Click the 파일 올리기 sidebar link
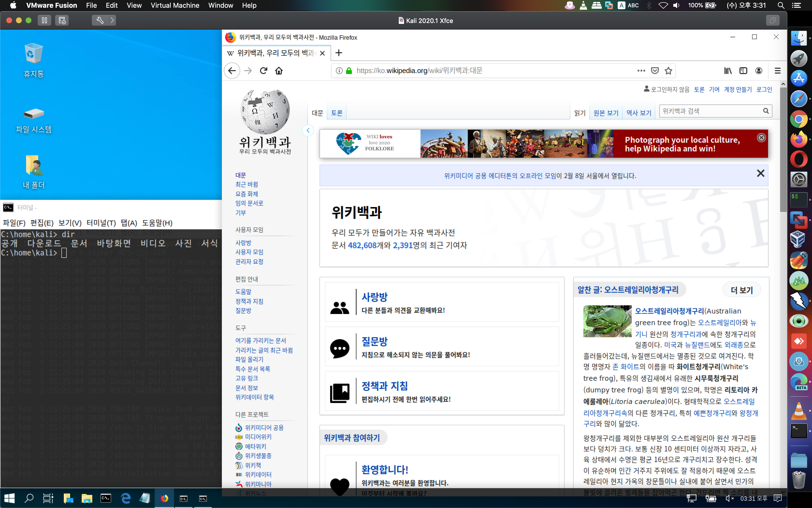812x508 pixels. pyautogui.click(x=249, y=359)
